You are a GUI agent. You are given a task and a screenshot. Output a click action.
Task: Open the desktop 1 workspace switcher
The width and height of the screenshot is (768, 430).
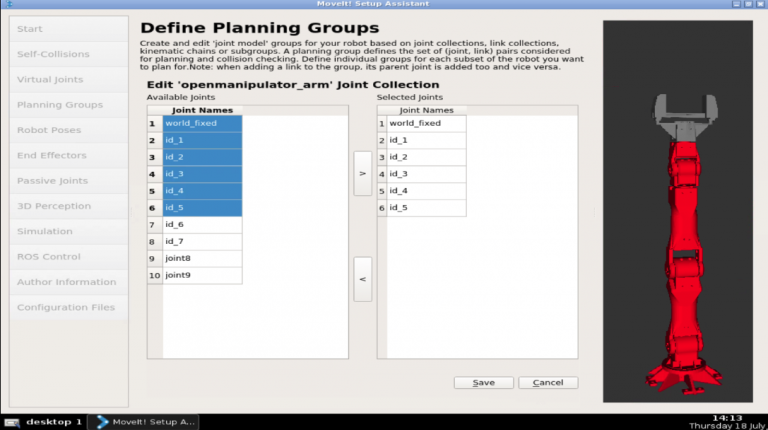click(54, 422)
